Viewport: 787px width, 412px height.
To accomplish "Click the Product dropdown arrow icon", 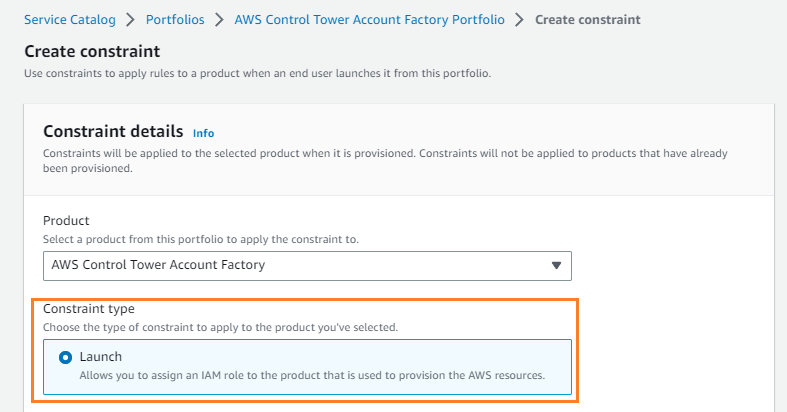I will (556, 265).
